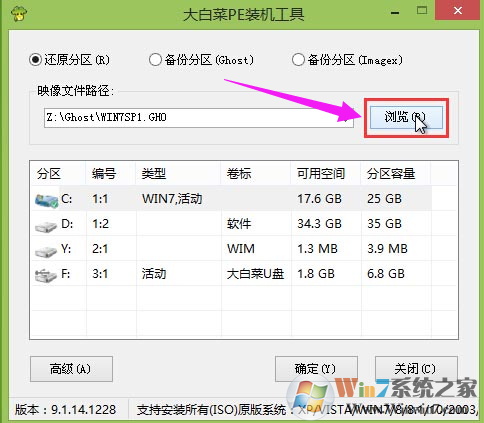Click the D: hard drive icon

click(46, 226)
